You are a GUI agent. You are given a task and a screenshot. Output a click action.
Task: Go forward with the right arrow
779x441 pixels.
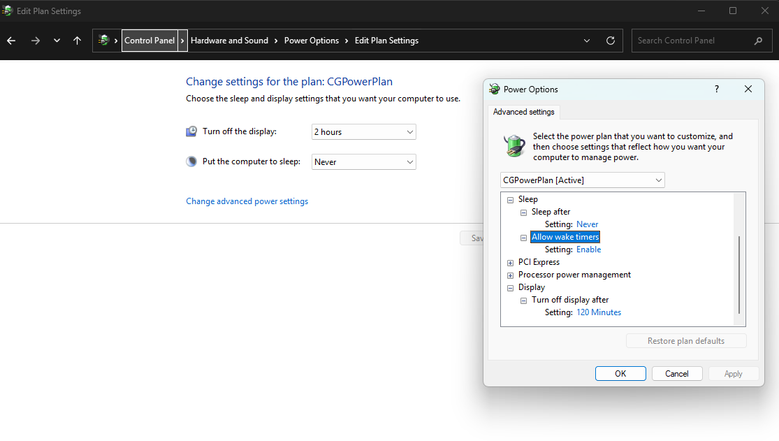click(x=35, y=41)
